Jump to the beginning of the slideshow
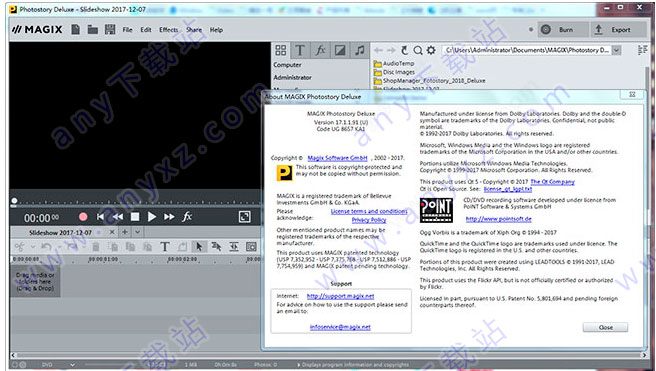Image resolution: width=656 pixels, height=371 pixels. pos(100,217)
